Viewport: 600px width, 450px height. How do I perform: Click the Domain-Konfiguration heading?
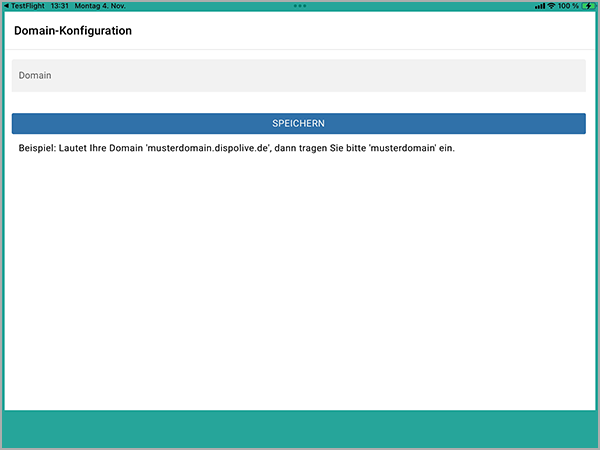point(73,31)
